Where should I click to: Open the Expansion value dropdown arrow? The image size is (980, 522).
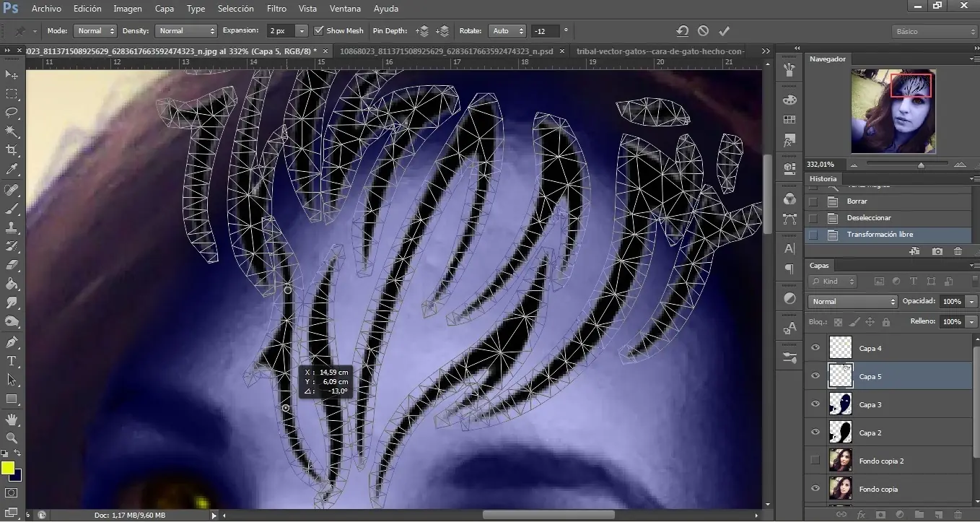click(301, 31)
